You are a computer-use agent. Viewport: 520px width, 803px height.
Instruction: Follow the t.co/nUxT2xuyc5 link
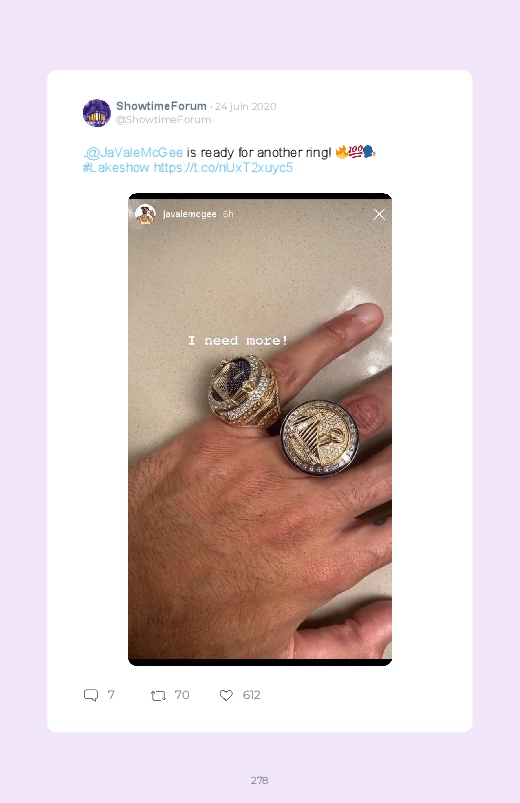click(x=223, y=167)
